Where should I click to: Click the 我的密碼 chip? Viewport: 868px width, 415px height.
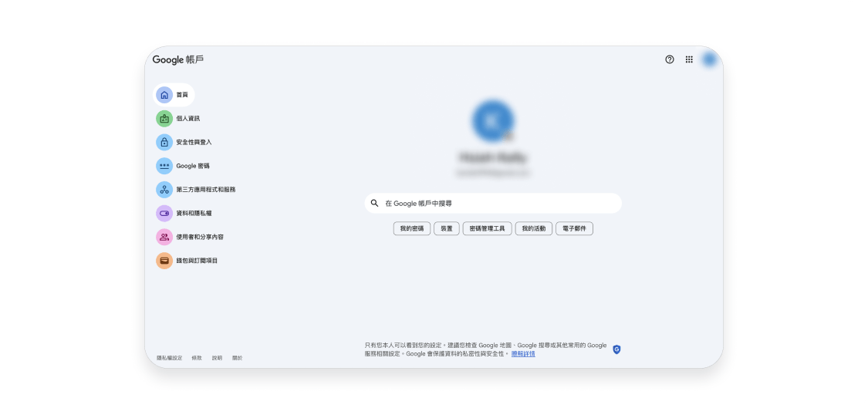click(x=412, y=228)
